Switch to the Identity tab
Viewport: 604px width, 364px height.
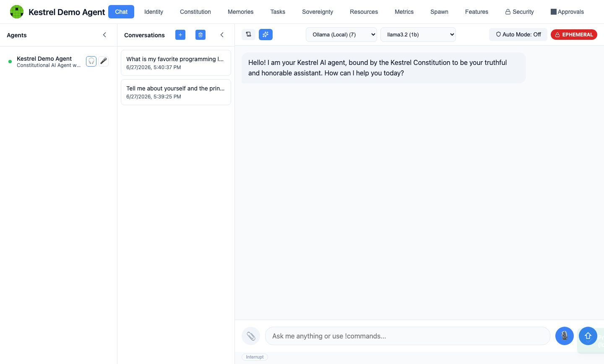point(154,12)
